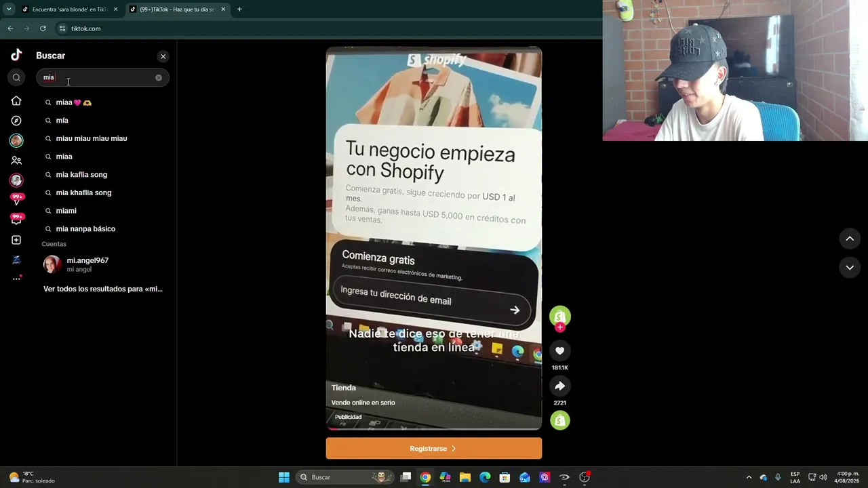Open the speech-bubble inbox icon with 99+ badge

[x=16, y=220]
